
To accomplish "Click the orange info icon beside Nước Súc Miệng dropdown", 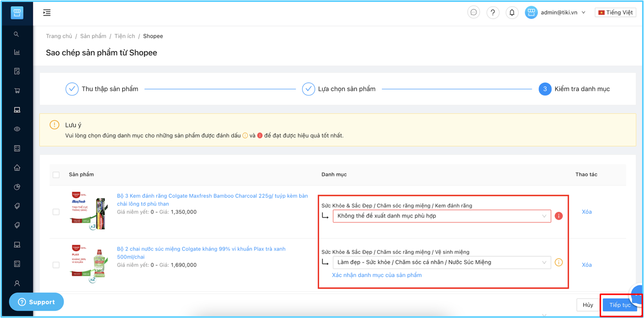I will pyautogui.click(x=559, y=263).
